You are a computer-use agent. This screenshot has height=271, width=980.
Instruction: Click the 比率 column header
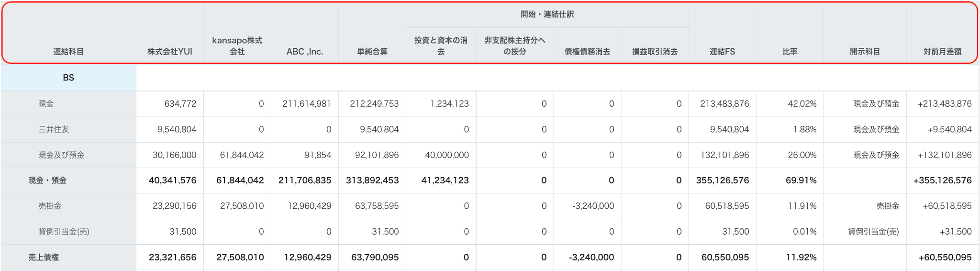tap(790, 52)
